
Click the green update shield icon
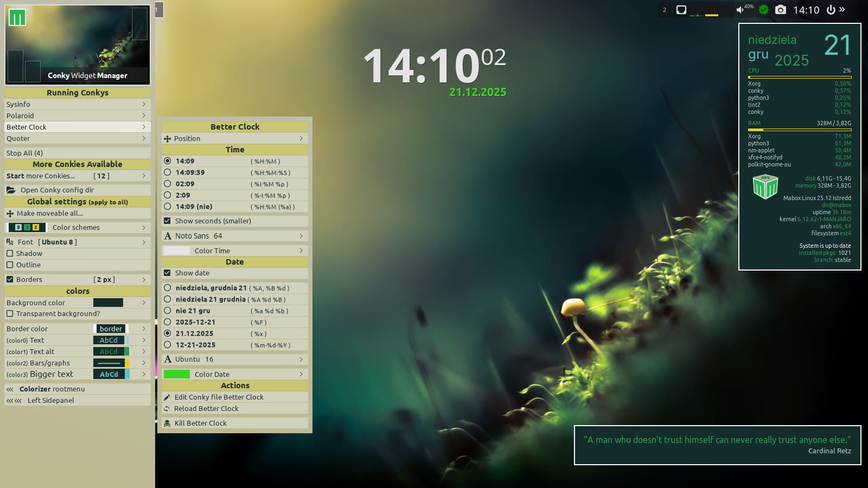pos(764,10)
